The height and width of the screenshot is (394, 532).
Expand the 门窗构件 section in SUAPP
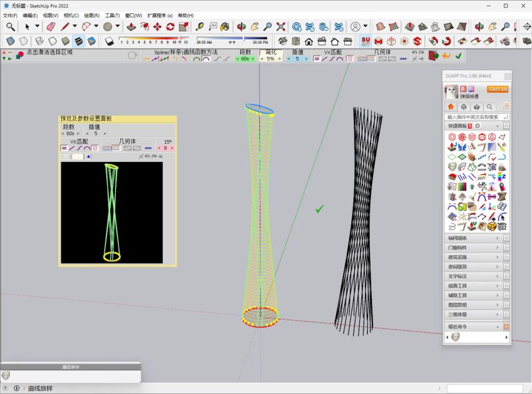click(473, 248)
